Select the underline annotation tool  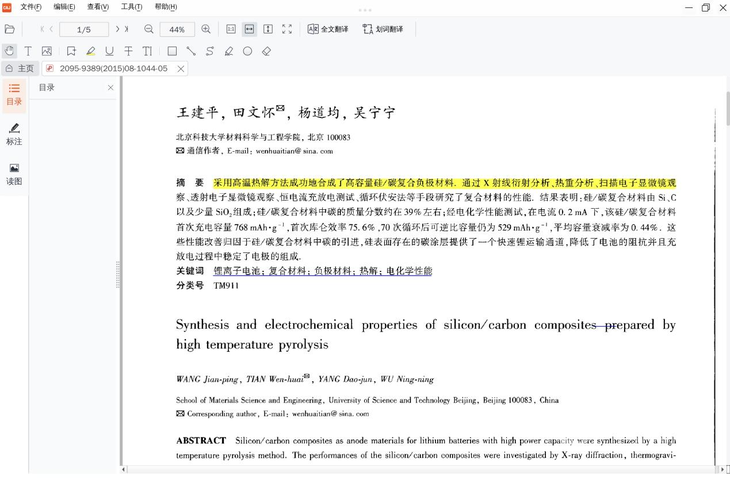click(109, 51)
